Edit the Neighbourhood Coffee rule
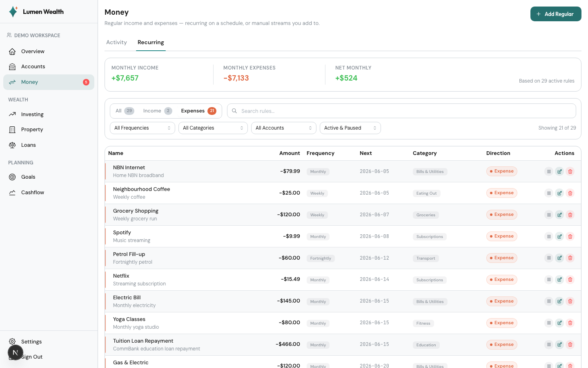 pos(559,193)
